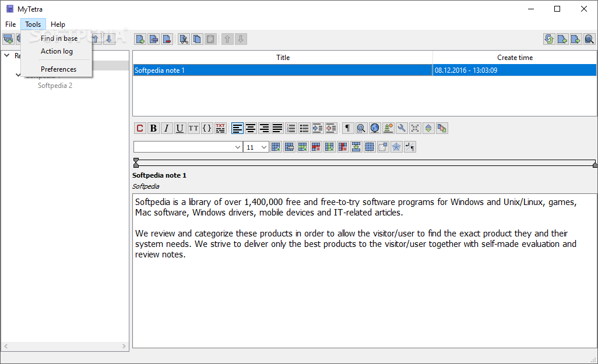Merge table cells icon
Viewport: 598px width, 364px height.
[356, 147]
